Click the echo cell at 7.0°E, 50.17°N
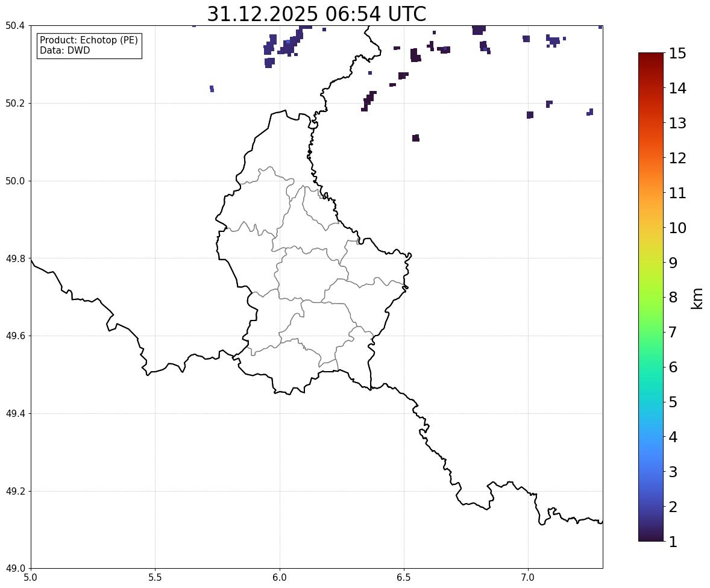This screenshot has height=588, width=710. click(530, 115)
